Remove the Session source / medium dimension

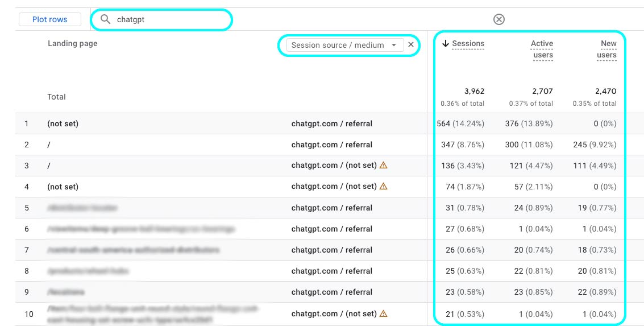click(411, 45)
